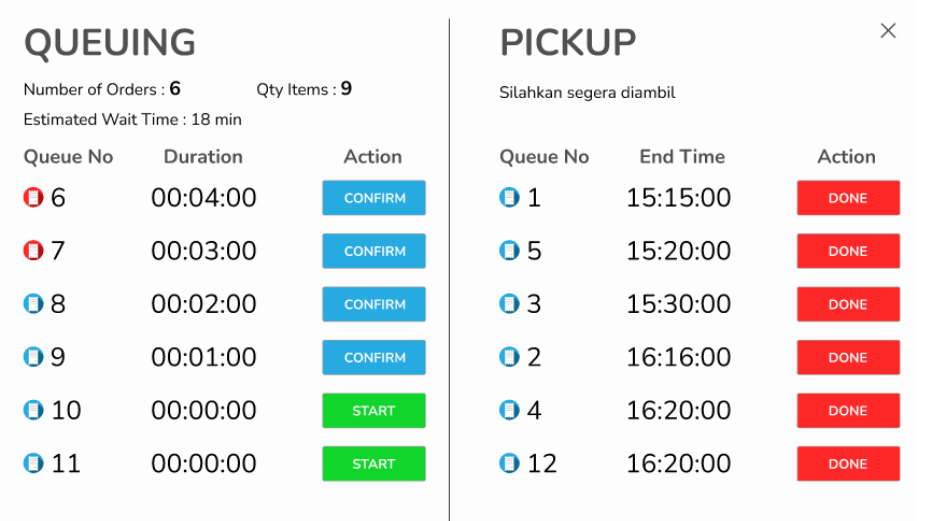Start queue number 11

374,463
